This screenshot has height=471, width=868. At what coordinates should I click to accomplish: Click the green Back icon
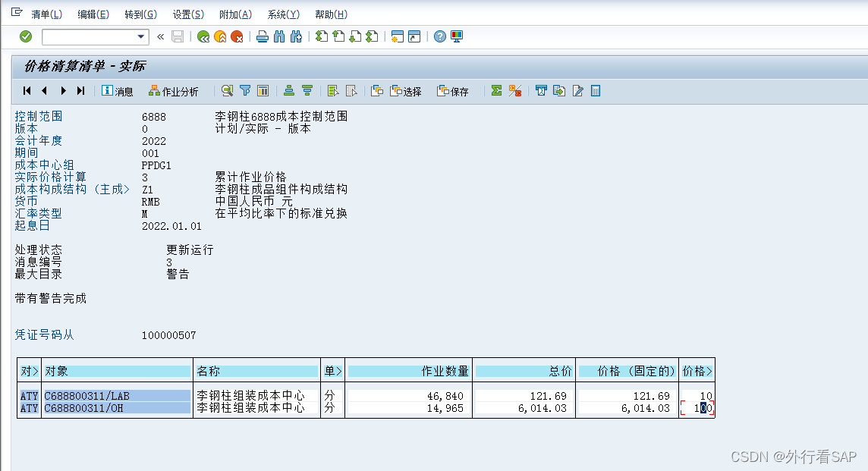[x=203, y=36]
